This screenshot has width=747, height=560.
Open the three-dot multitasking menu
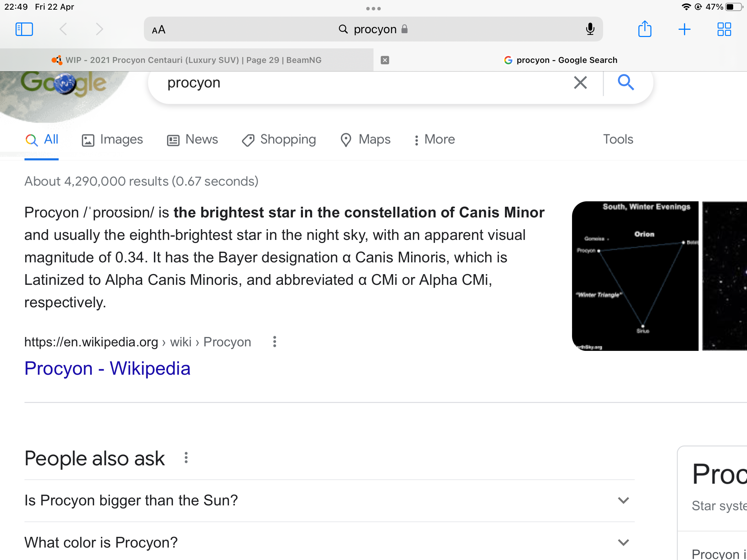click(373, 9)
